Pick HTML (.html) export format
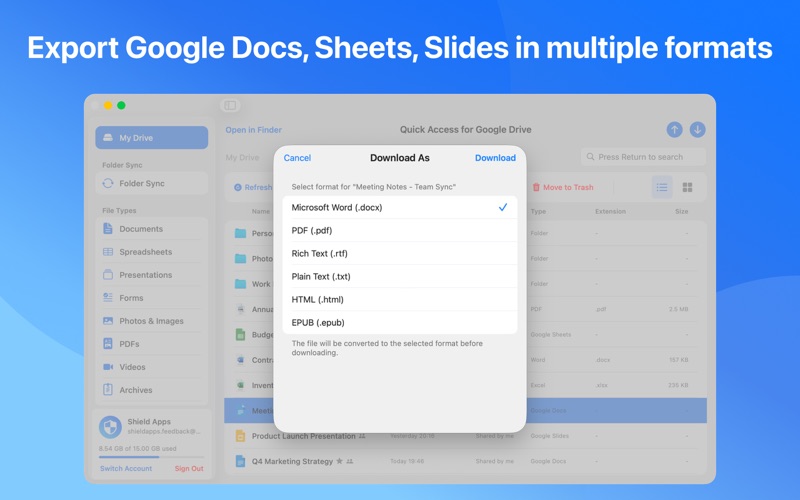Viewport: 800px width, 500px height. (x=399, y=299)
